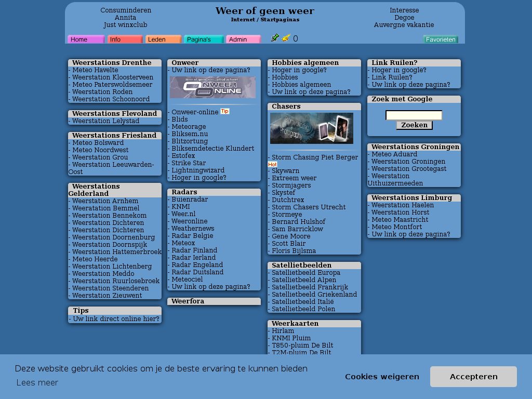Open the Satellietbeeld Europa link

tap(305, 273)
